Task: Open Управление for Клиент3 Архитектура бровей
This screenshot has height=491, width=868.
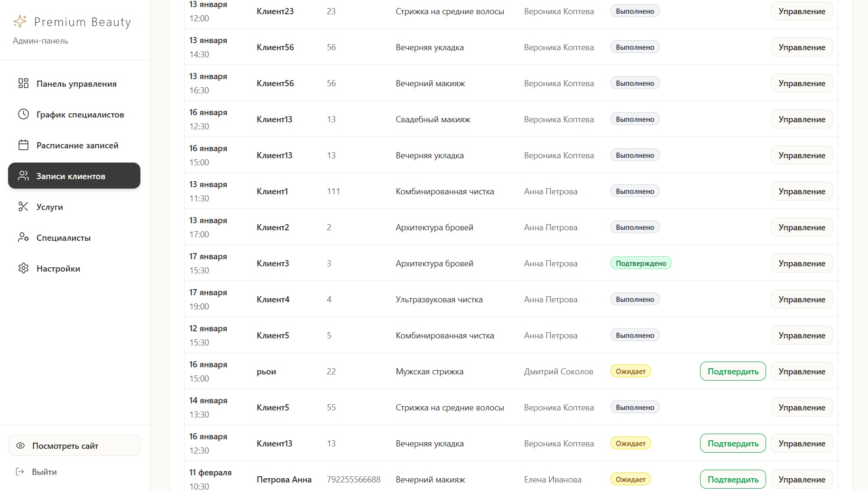Action: (x=801, y=264)
